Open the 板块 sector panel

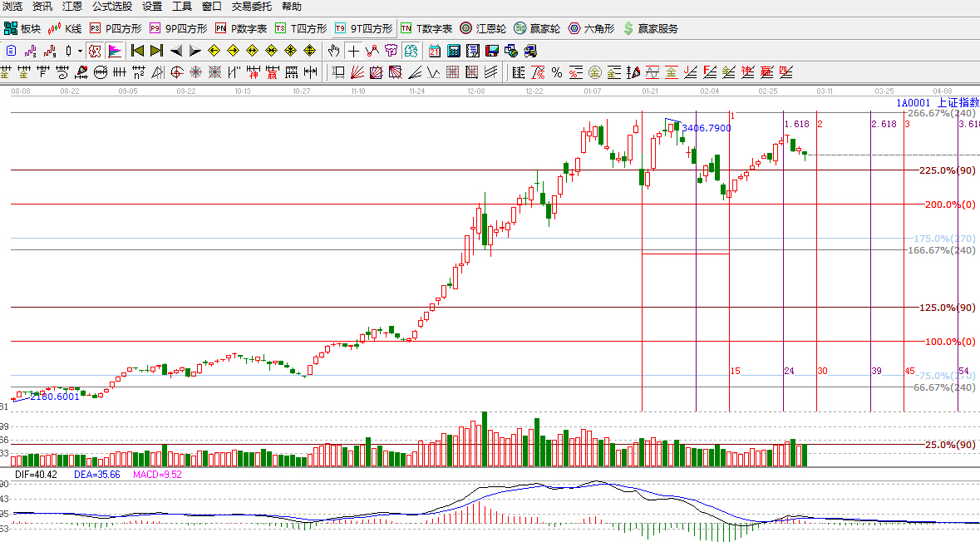[22, 28]
